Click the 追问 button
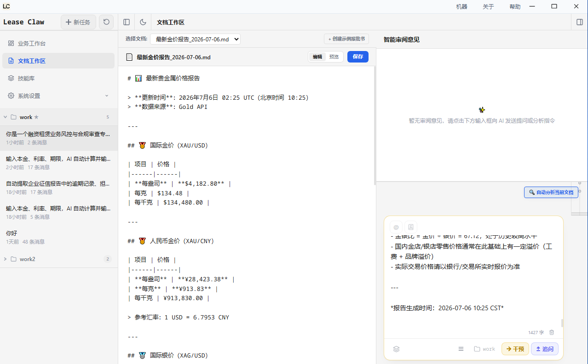The width and height of the screenshot is (588, 364). (x=545, y=349)
